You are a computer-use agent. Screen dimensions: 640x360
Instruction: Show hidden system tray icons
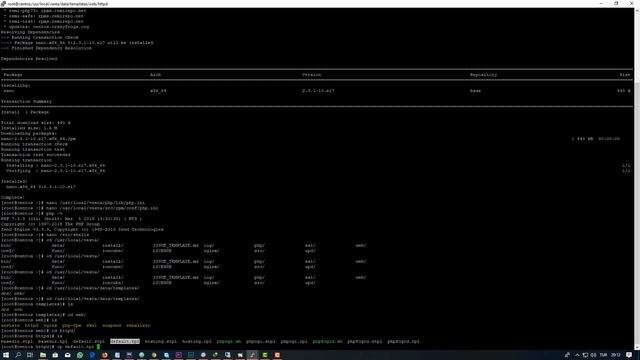[577, 355]
